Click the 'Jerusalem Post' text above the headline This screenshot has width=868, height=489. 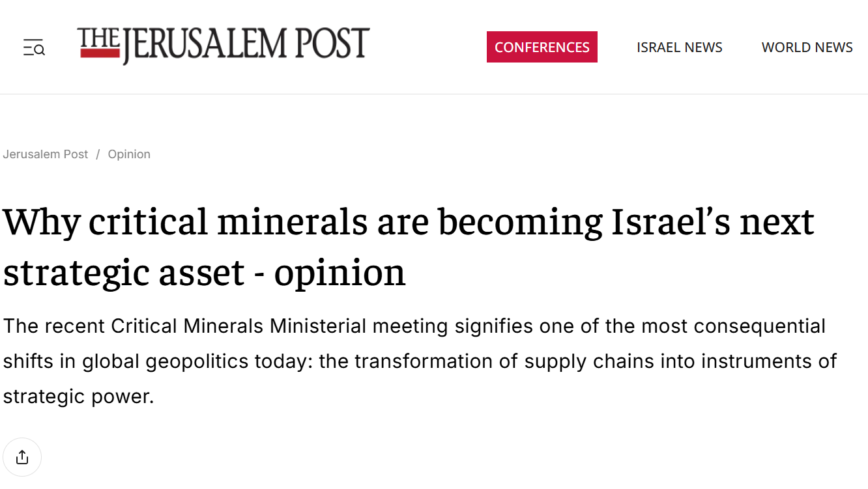(45, 154)
